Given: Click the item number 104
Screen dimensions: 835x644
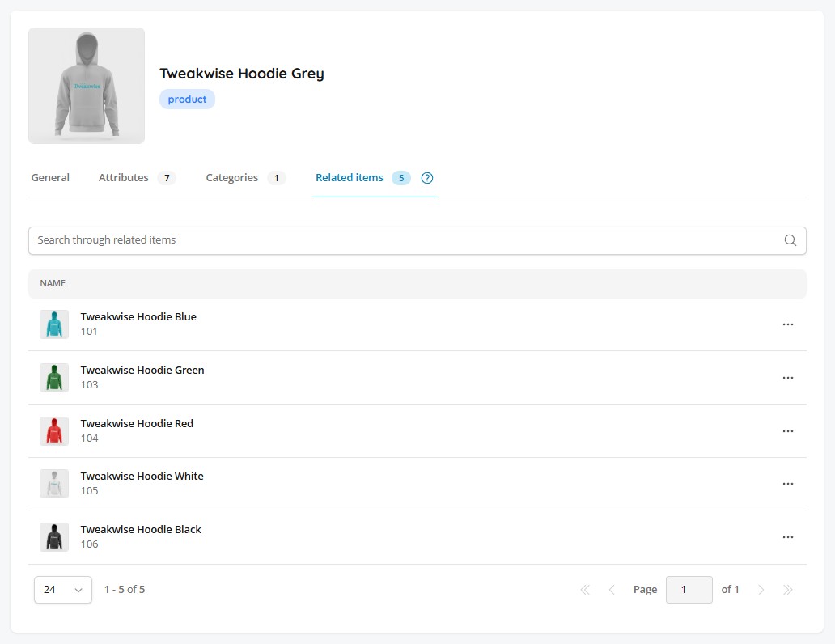Looking at the screenshot, I should [x=90, y=438].
